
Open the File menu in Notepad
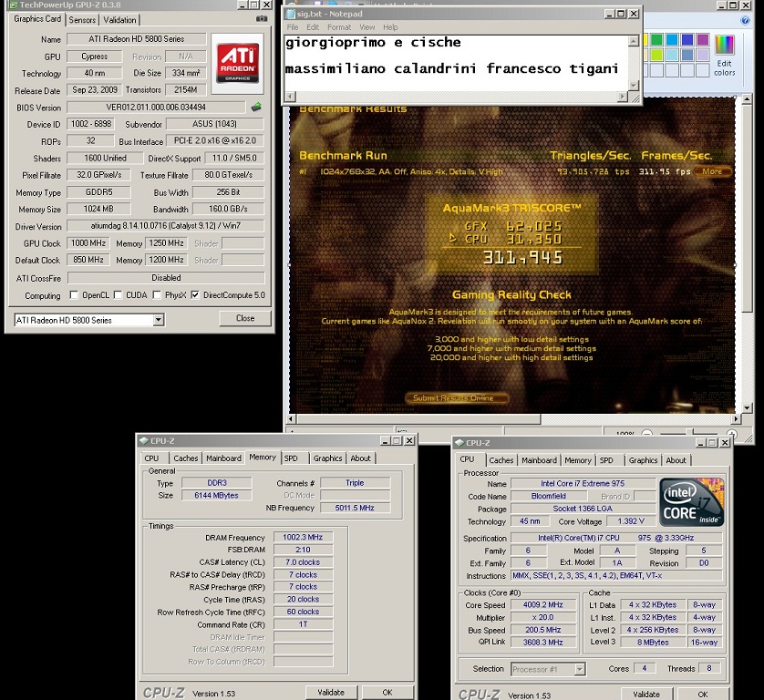click(293, 27)
